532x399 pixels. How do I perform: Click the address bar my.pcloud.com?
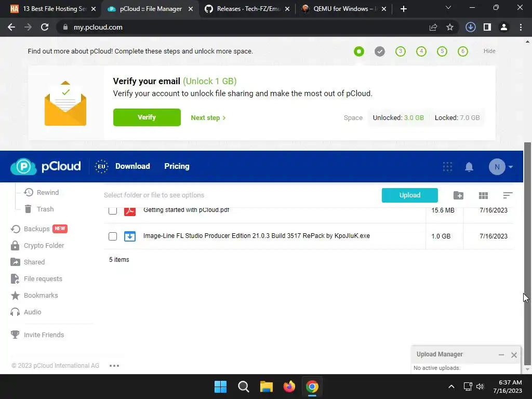[98, 27]
